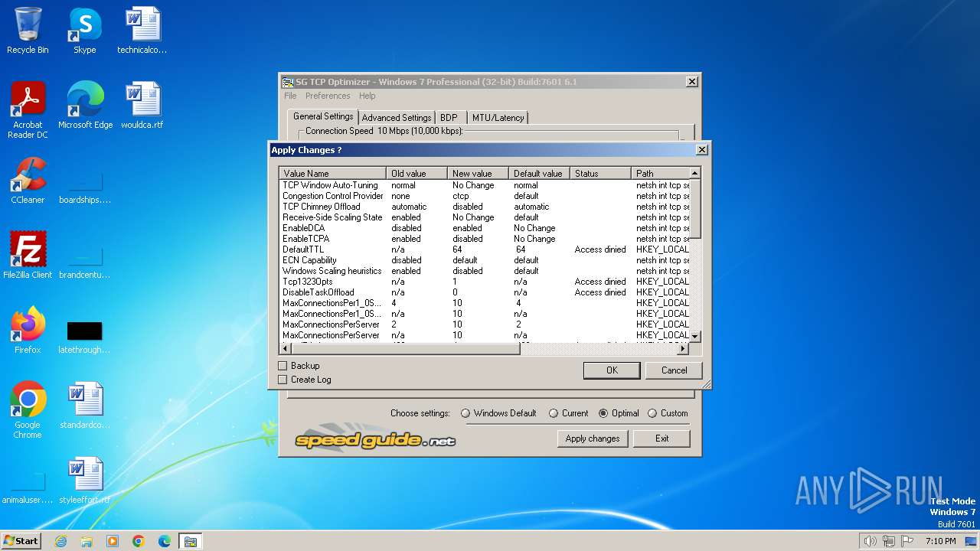Image resolution: width=980 pixels, height=551 pixels.
Task: Select the ECN Capability row
Action: 485,260
